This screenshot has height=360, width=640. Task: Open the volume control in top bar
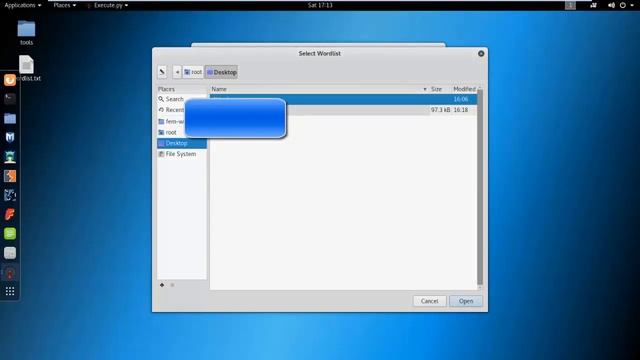click(x=611, y=5)
